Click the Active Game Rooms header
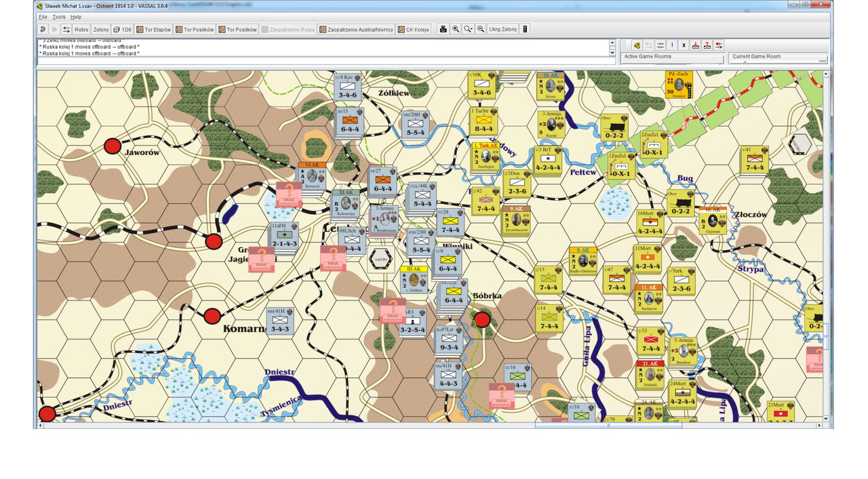Image resolution: width=868 pixels, height=479 pixels. [673, 57]
